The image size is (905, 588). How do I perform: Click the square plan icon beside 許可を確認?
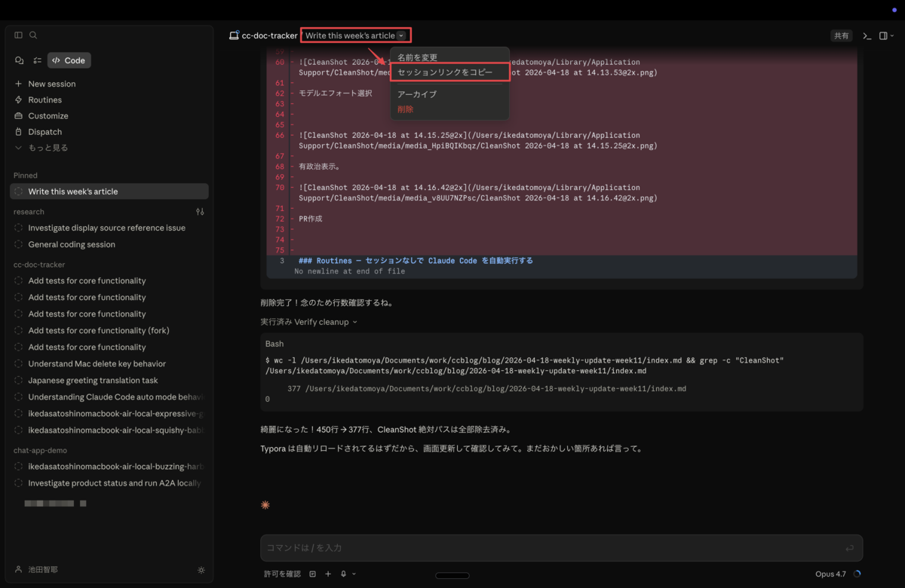313,574
